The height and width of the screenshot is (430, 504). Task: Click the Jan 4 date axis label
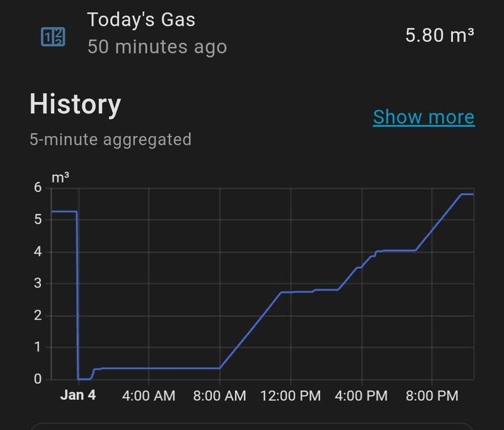point(78,396)
